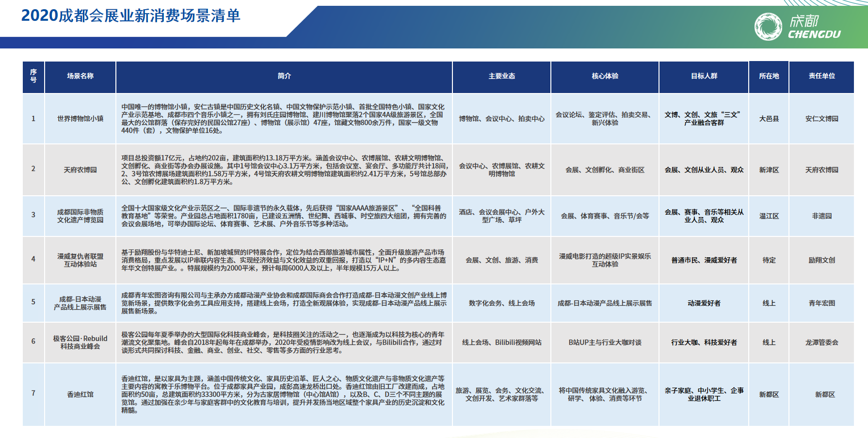Select 成都-日本动漫产品线上展示展售 in 核心体验 column
The height and width of the screenshot is (438, 868).
coord(605,303)
